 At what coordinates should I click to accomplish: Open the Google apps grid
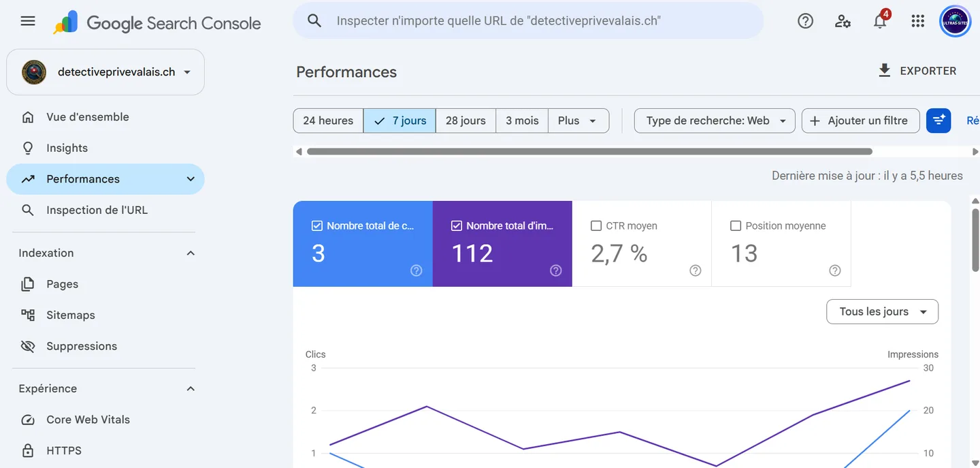click(917, 21)
